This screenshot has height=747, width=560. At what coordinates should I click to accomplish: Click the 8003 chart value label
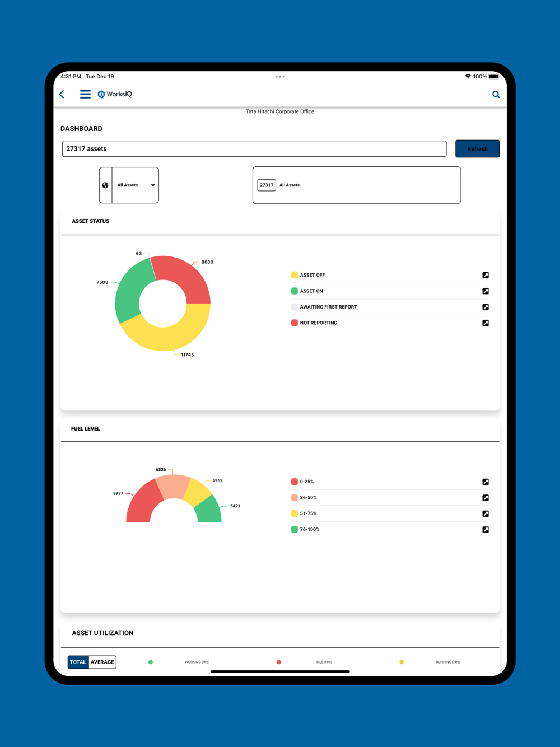point(207,262)
